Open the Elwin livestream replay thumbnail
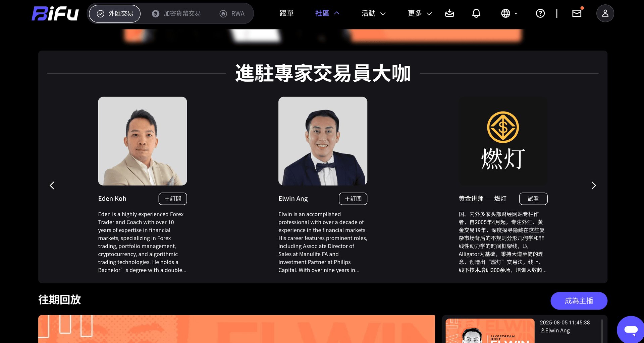This screenshot has height=343, width=644. (x=490, y=331)
